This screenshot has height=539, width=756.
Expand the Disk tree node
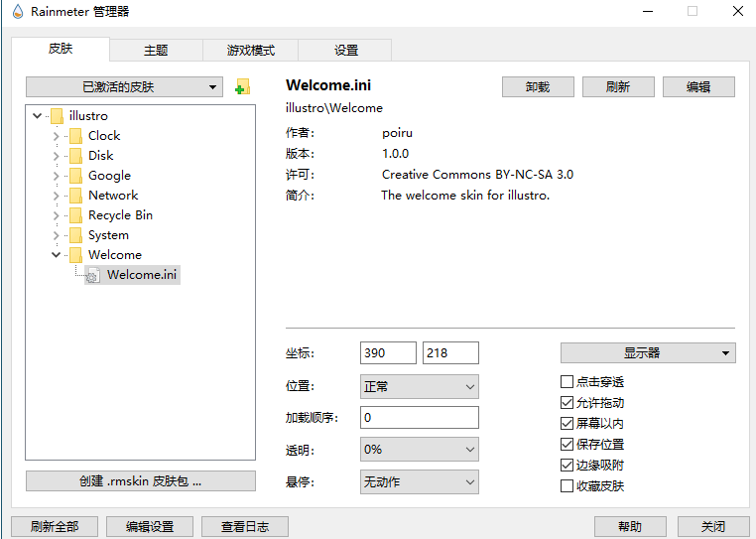click(x=56, y=156)
